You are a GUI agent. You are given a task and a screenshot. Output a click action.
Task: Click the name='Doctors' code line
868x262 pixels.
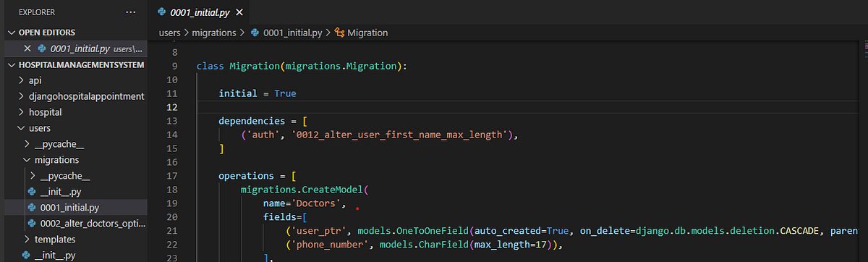[x=305, y=203]
